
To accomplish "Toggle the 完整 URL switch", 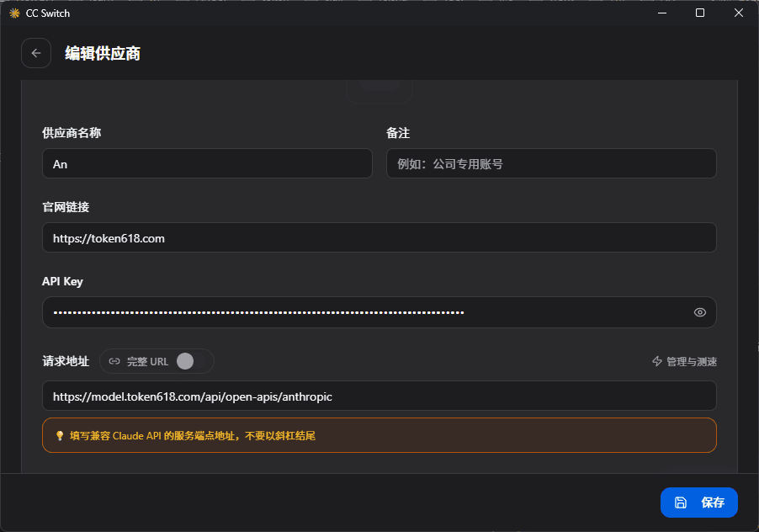I will [x=192, y=361].
